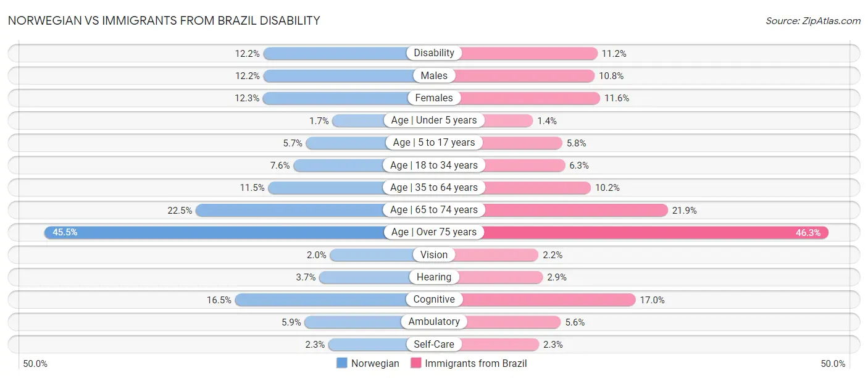
Task: Select the Age 65 to 74 years label
Action: tap(434, 210)
